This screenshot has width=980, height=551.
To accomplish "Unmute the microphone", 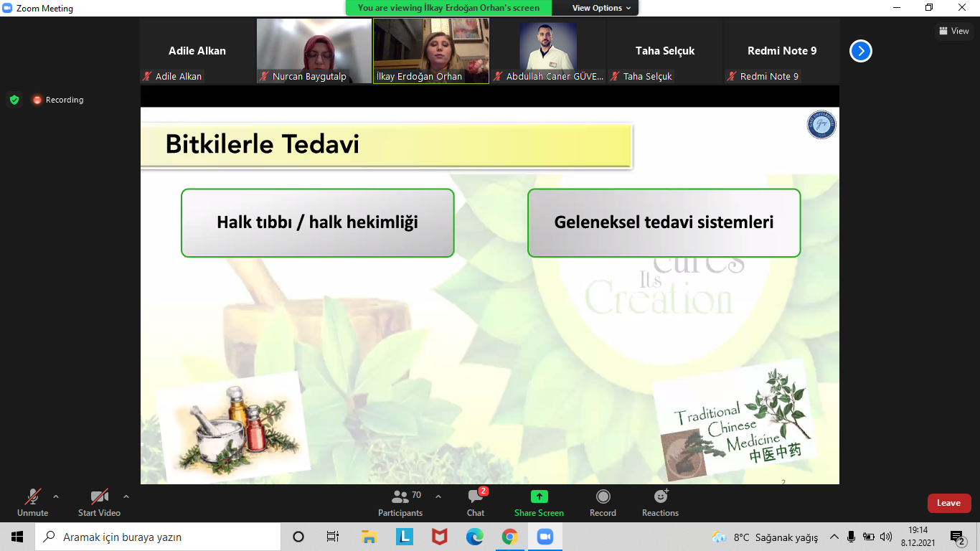I will 33,502.
